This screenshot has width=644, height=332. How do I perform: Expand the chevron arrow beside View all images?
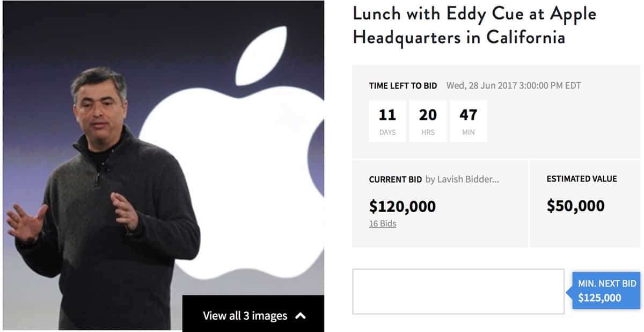pyautogui.click(x=301, y=316)
